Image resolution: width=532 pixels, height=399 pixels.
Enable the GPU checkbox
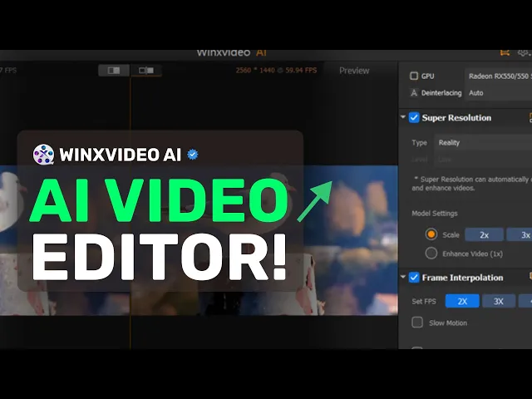[414, 76]
